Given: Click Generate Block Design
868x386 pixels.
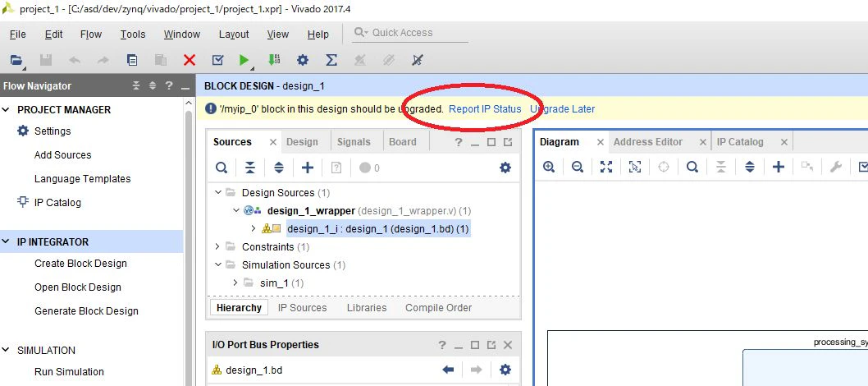Looking at the screenshot, I should tap(86, 311).
